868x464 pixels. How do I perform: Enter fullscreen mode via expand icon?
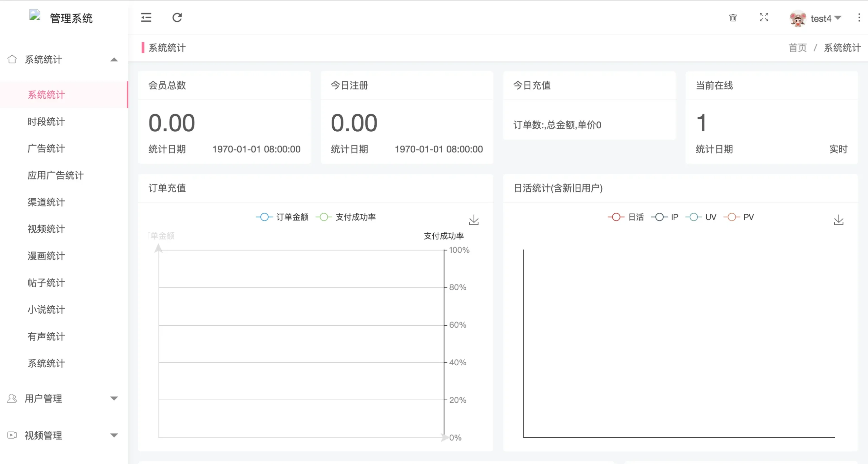pyautogui.click(x=764, y=17)
